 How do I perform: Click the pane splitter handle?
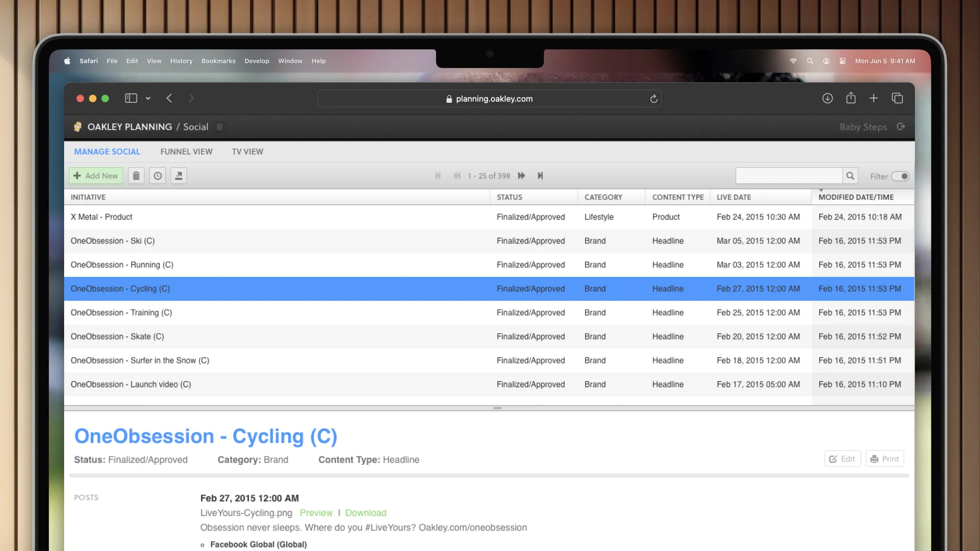[x=498, y=408]
